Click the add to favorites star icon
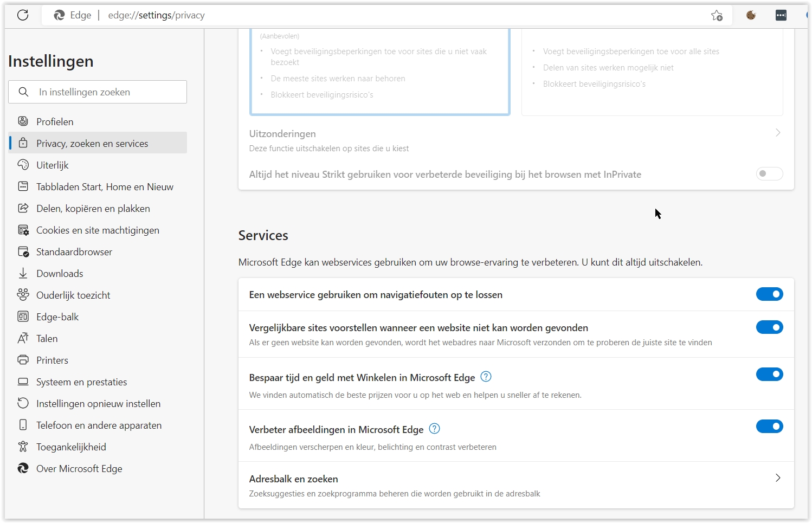Viewport: 812px width, 523px height. [717, 16]
